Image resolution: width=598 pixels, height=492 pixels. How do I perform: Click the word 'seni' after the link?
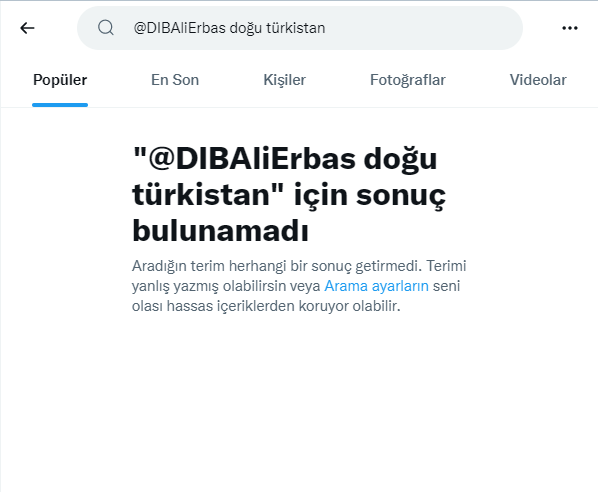[446, 286]
